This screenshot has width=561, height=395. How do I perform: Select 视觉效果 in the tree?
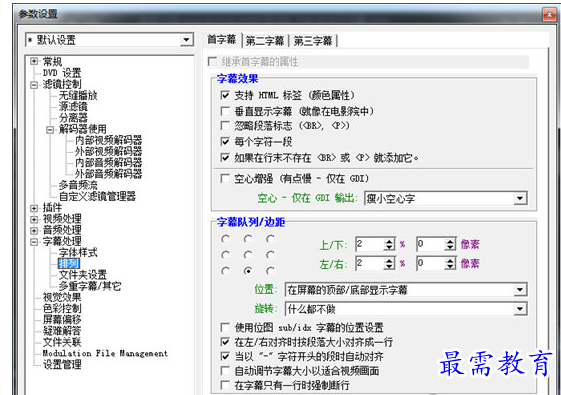click(62, 297)
